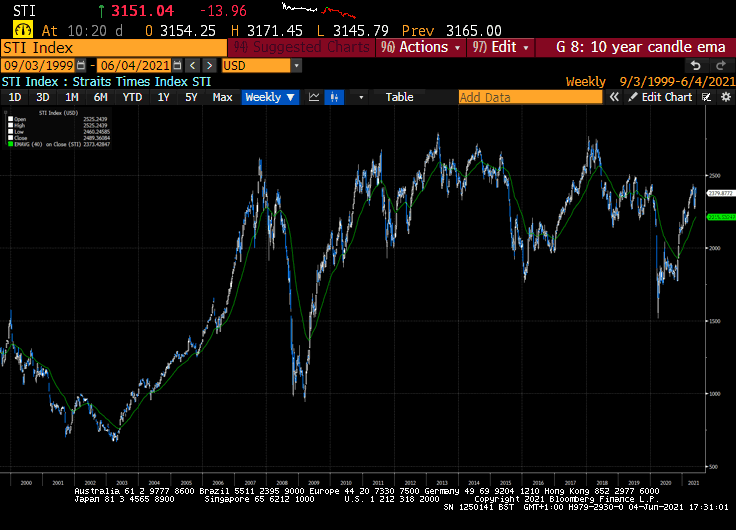Select the 1M time range
736x530 pixels.
tap(71, 97)
